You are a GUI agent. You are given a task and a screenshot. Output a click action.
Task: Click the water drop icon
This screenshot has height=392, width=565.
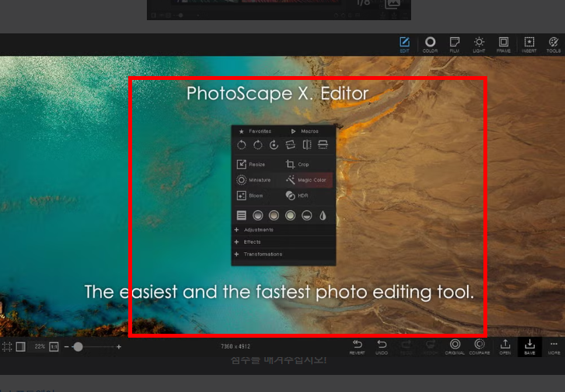[x=323, y=215]
